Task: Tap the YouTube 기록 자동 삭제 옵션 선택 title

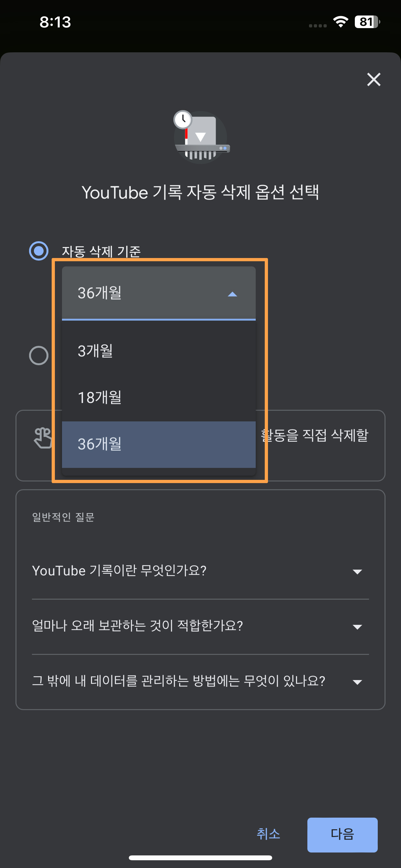Action: [200, 192]
